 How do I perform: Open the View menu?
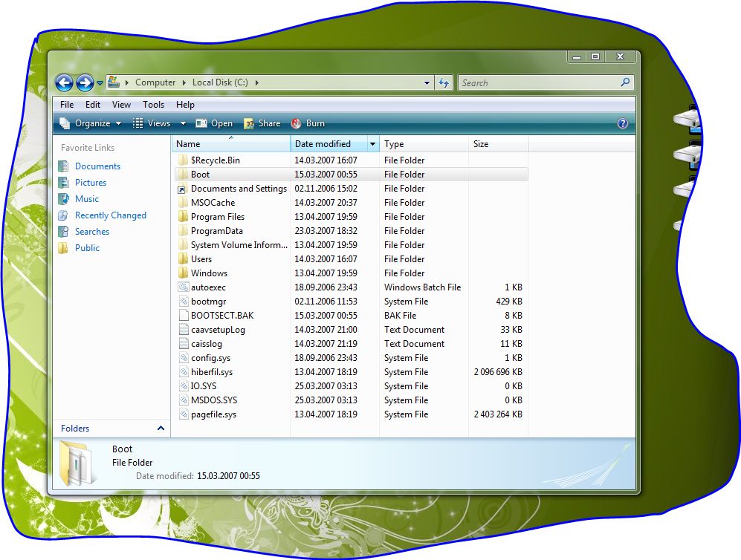tap(121, 105)
